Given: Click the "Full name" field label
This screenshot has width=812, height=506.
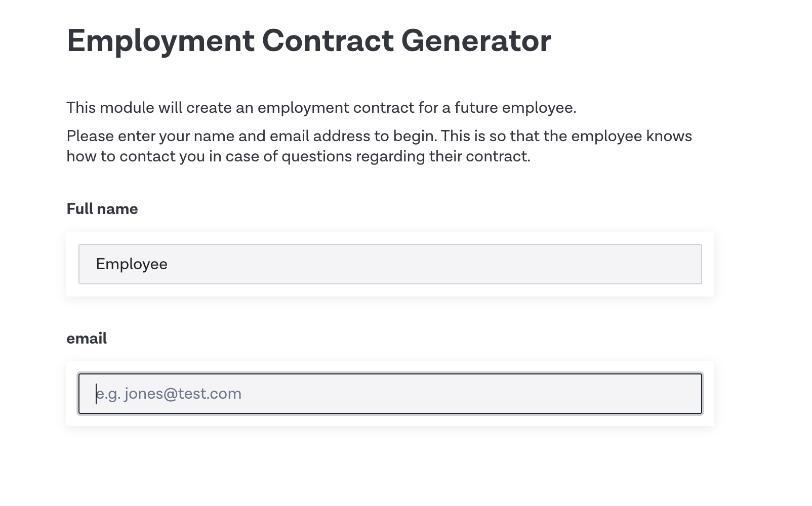Looking at the screenshot, I should (102, 209).
